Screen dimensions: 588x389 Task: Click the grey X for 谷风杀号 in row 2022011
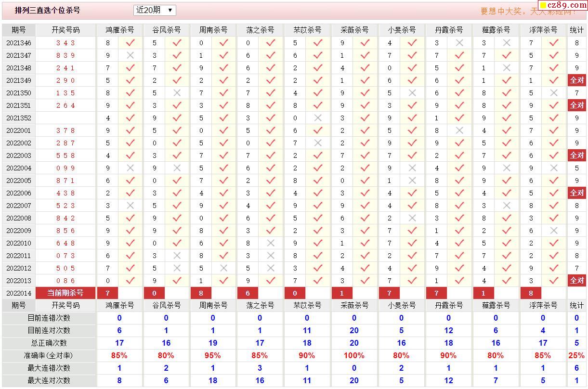(177, 256)
